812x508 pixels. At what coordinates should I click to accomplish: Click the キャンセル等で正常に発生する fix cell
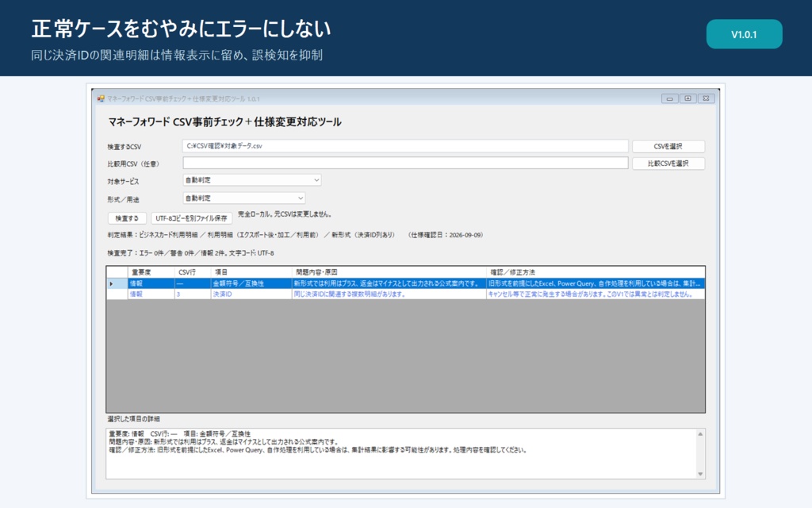(596, 294)
